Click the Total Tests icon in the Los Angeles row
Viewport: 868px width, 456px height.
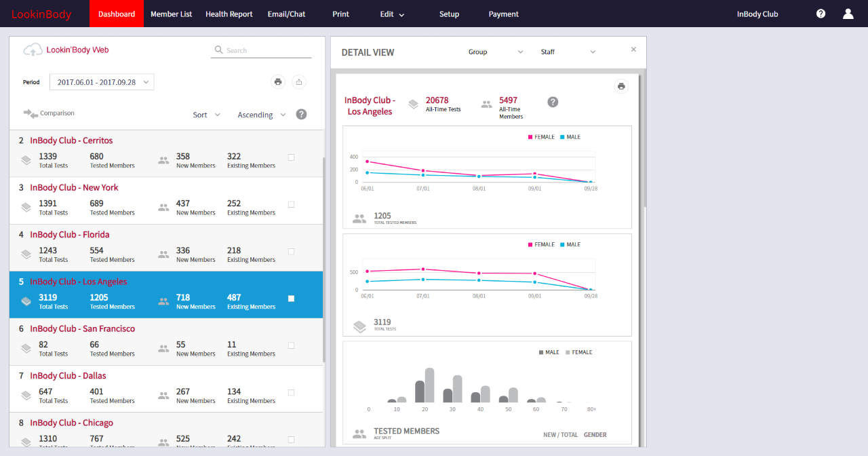pyautogui.click(x=26, y=301)
